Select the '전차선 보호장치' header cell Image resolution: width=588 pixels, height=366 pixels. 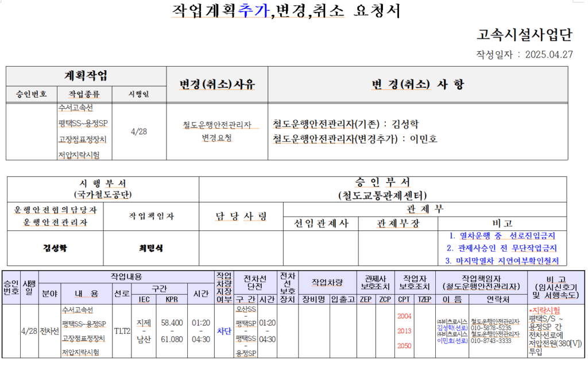click(x=288, y=287)
